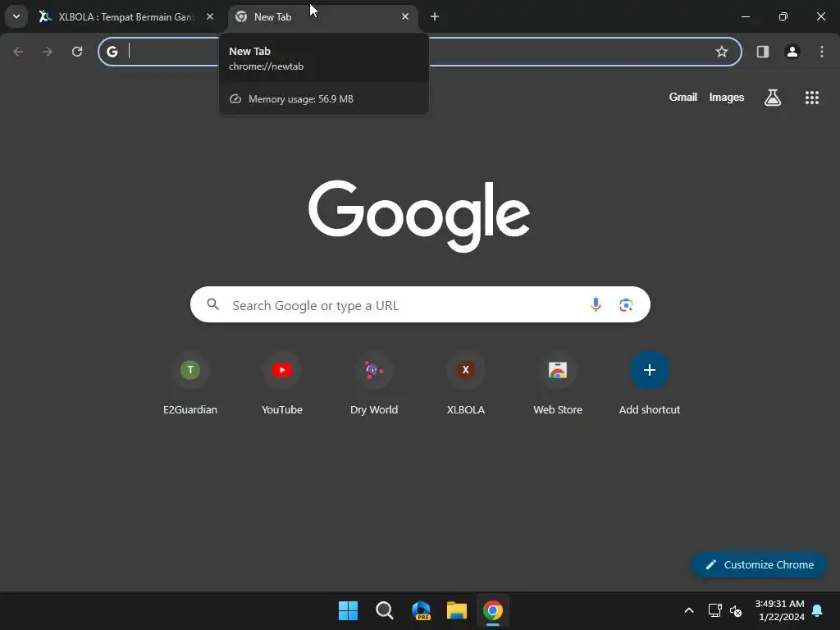
Task: Open the Search Labs flask icon
Action: [x=773, y=98]
